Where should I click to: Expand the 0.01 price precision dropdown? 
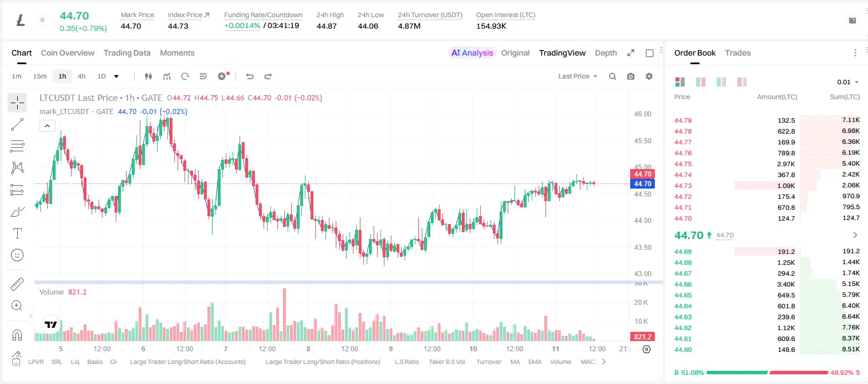(x=848, y=82)
